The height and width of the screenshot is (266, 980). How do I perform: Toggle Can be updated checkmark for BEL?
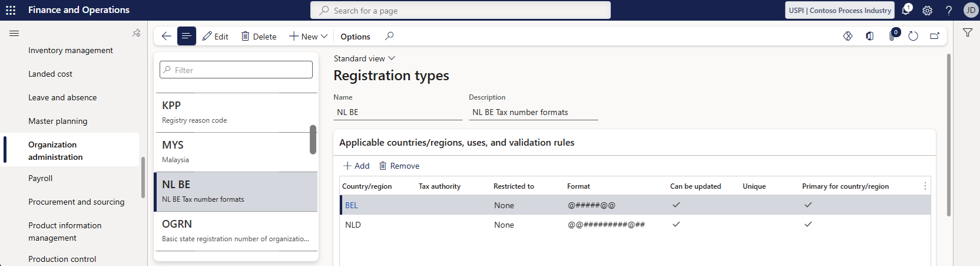(676, 205)
